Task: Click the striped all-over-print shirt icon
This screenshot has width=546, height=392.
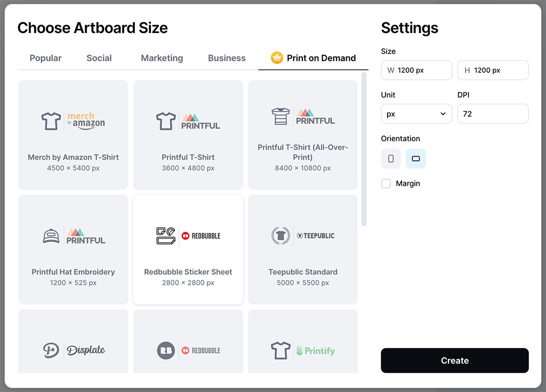Action: coord(280,116)
